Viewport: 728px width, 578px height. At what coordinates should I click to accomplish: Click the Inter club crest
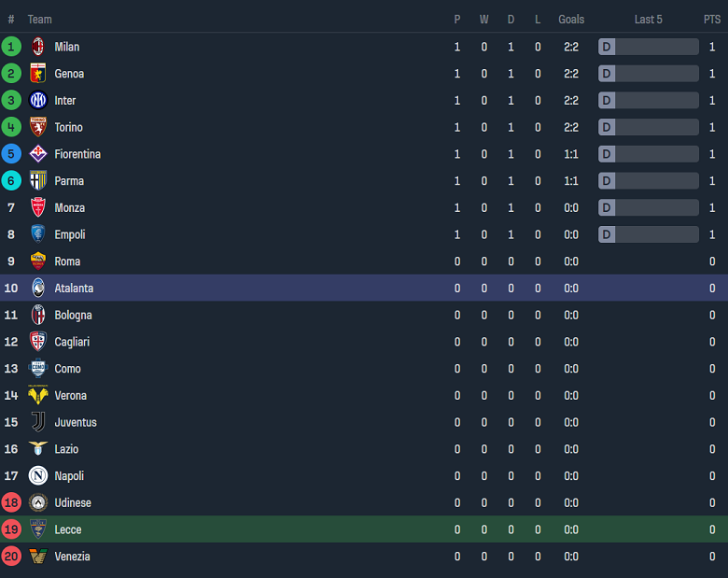click(38, 100)
